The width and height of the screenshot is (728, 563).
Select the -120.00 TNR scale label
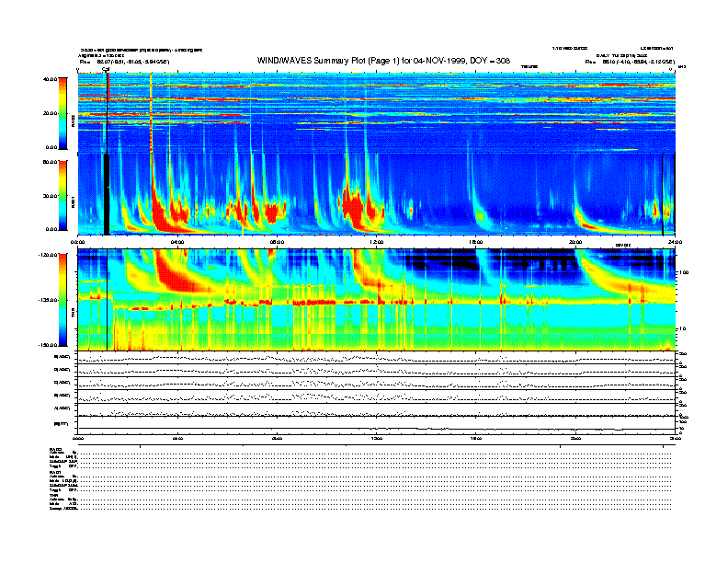pyautogui.click(x=49, y=255)
